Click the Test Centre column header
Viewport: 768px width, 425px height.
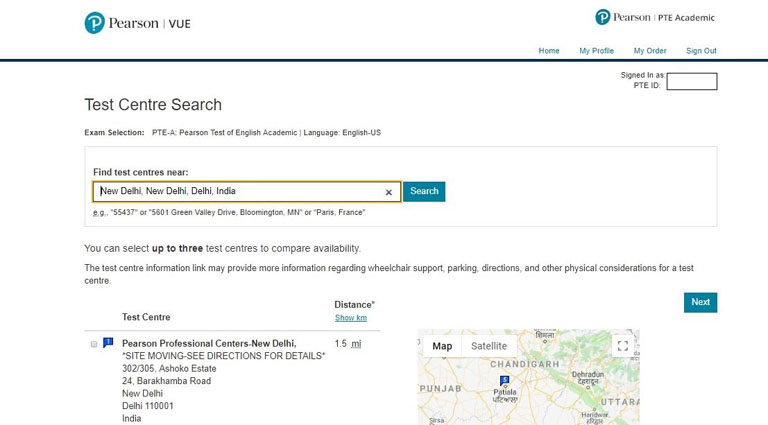(146, 317)
